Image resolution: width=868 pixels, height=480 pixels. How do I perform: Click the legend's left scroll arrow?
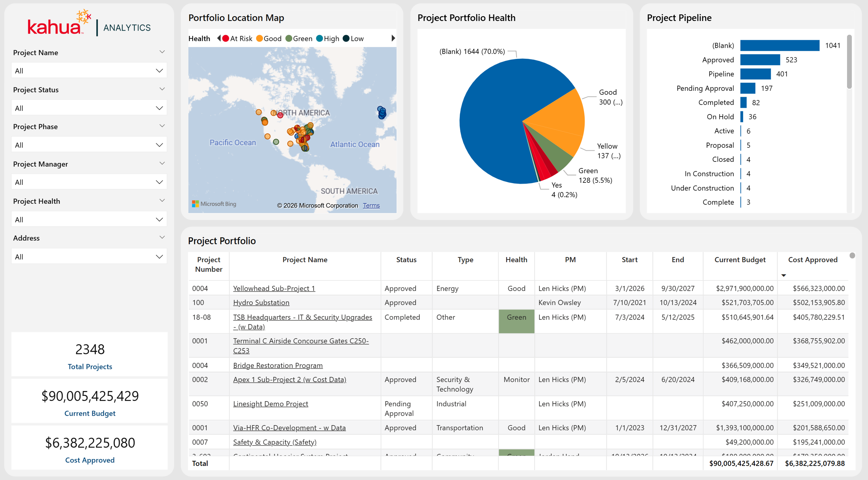coord(219,38)
